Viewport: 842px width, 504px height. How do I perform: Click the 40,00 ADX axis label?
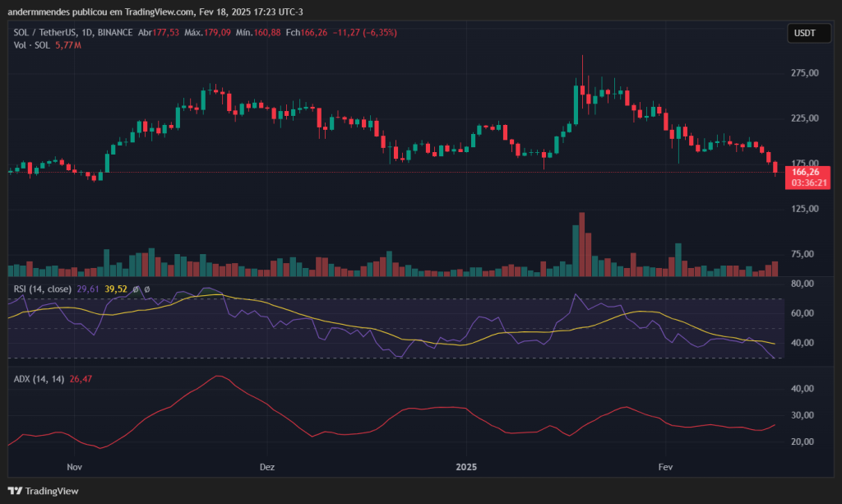803,389
